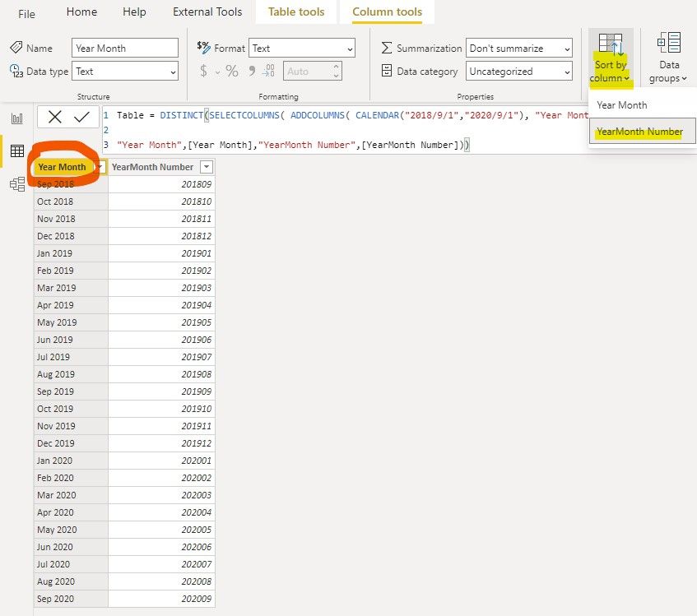
Task: Click the Summarization sigma icon
Action: click(386, 48)
